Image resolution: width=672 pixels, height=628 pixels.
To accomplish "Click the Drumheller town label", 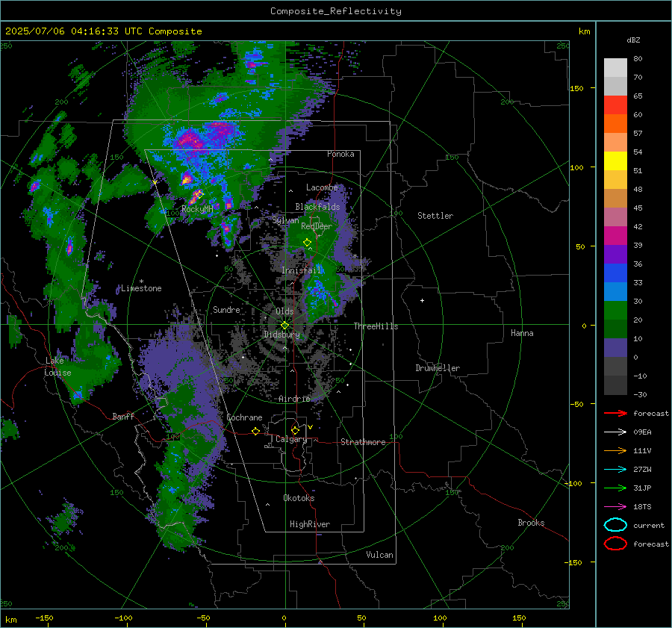I will (438, 368).
